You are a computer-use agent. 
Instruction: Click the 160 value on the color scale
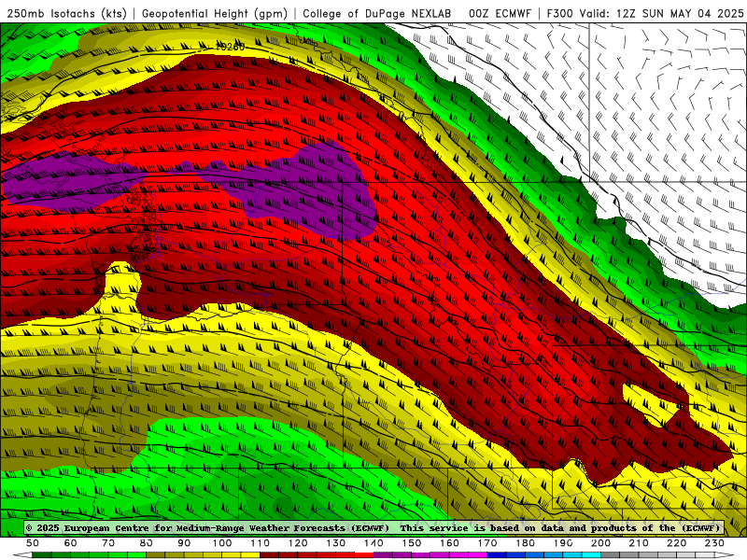tap(449, 543)
